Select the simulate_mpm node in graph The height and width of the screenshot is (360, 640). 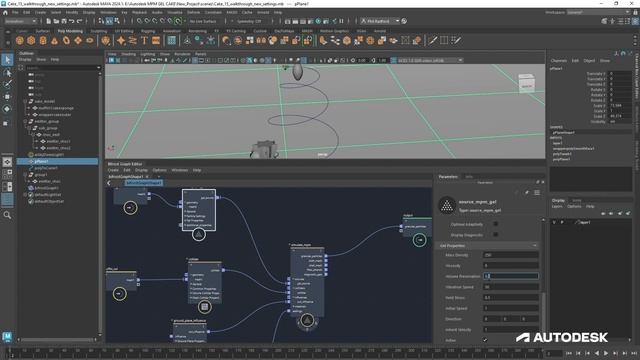(307, 281)
